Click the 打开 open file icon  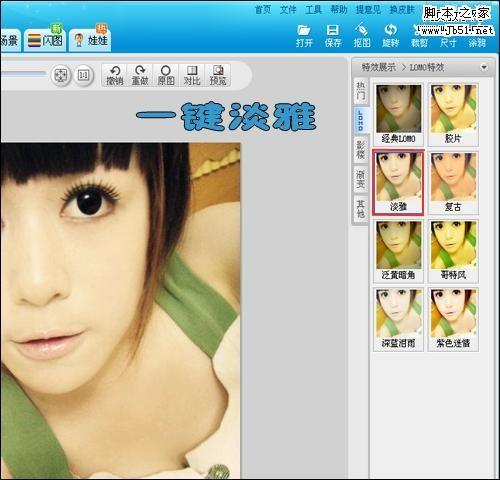tap(304, 36)
